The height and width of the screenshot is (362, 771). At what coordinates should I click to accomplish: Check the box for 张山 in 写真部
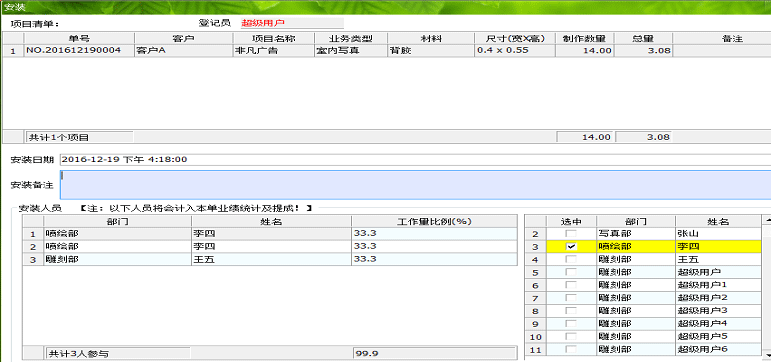(x=571, y=234)
